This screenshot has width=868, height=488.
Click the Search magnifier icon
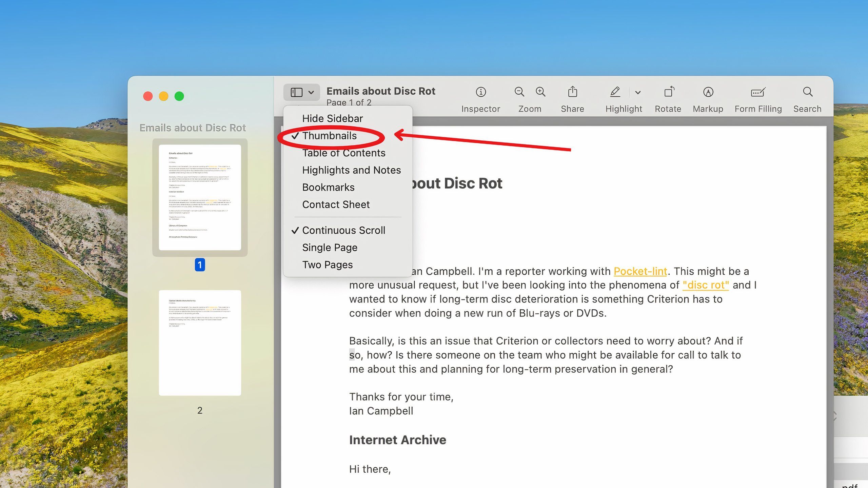pos(808,92)
